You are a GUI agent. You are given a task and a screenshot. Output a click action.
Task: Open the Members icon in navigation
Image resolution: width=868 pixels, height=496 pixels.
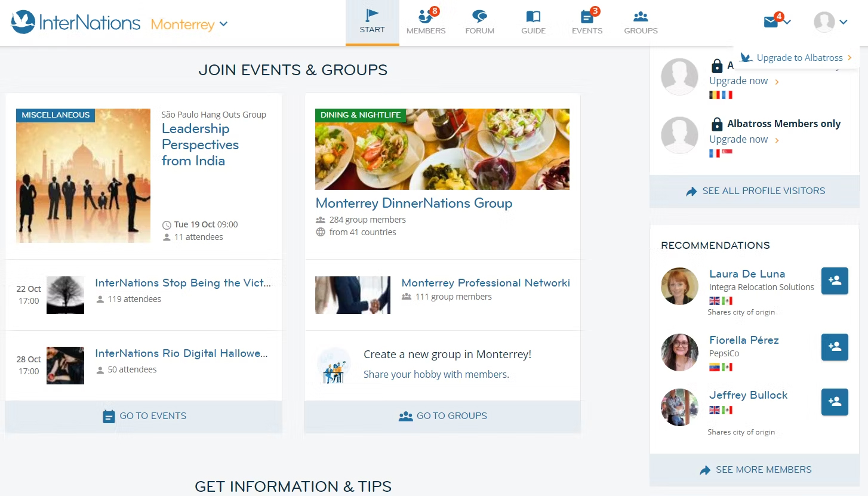(426, 17)
